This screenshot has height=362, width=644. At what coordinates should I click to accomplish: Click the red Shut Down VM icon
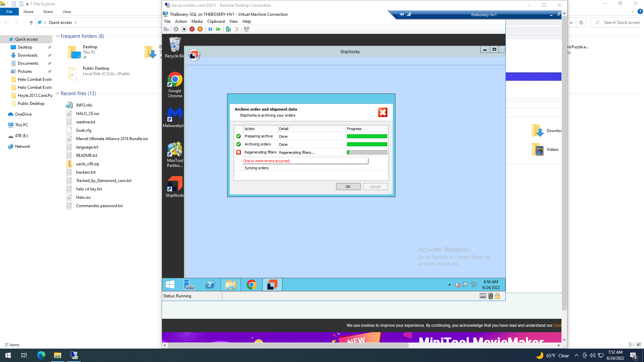pyautogui.click(x=192, y=29)
